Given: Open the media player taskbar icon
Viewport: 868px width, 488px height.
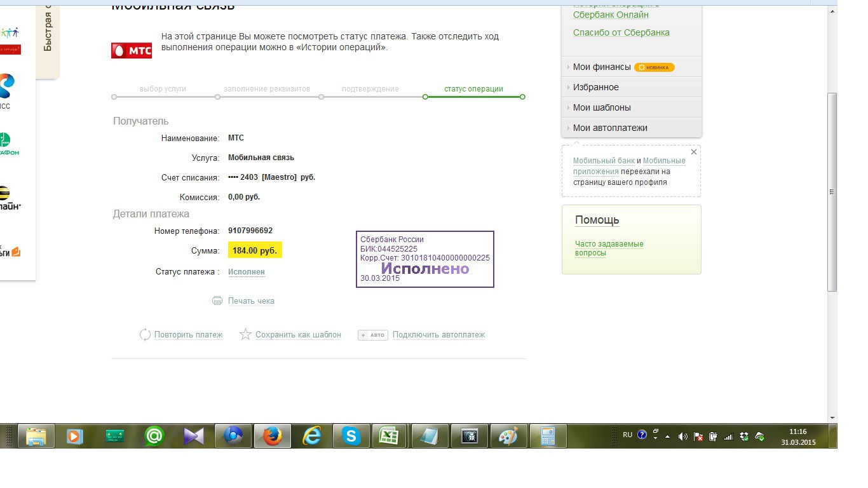Looking at the screenshot, I should [x=75, y=436].
